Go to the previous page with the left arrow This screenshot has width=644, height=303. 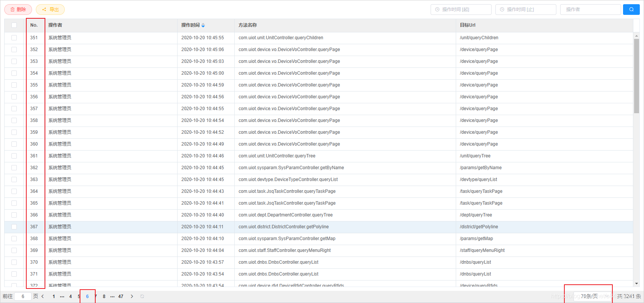[43, 296]
